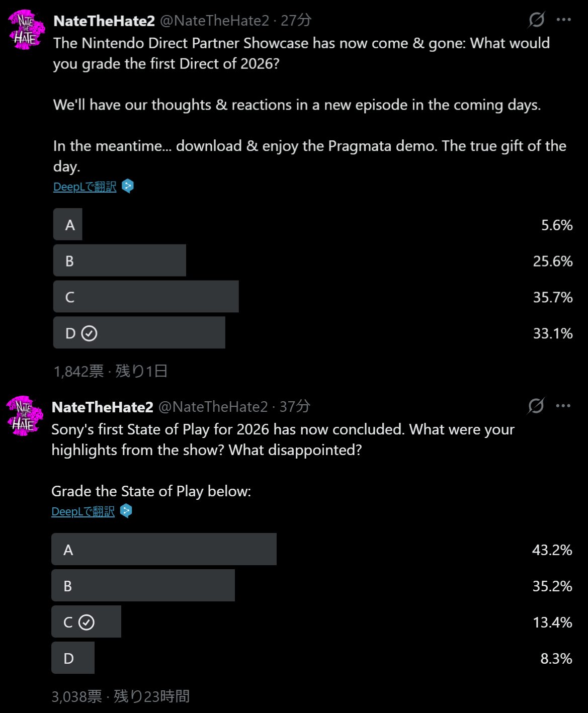The width and height of the screenshot is (588, 713).
Task: Open the more options menu on the Nintendo Direct post
Action: pyautogui.click(x=564, y=20)
